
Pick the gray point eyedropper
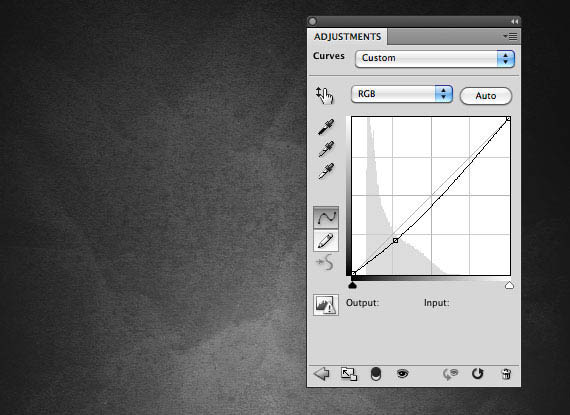pos(326,149)
